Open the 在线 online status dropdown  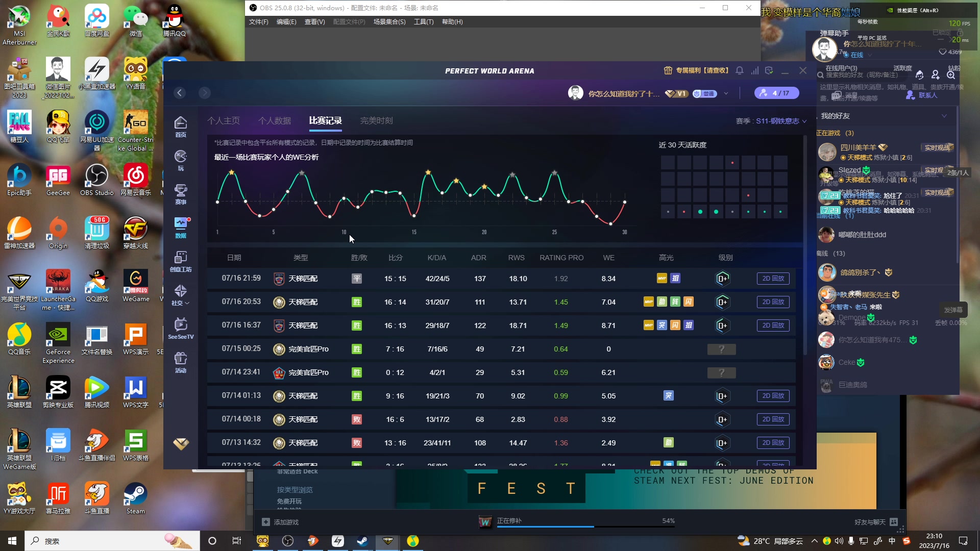coord(857,55)
